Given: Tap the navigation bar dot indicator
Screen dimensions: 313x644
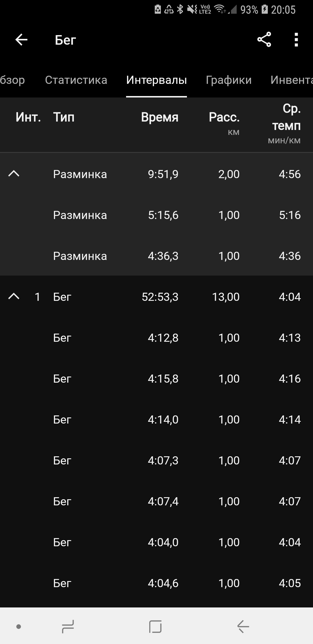Looking at the screenshot, I should point(19,627).
